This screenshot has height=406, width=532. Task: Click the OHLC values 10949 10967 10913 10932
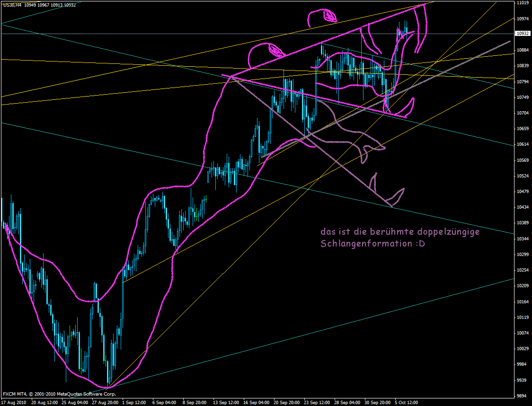point(50,5)
